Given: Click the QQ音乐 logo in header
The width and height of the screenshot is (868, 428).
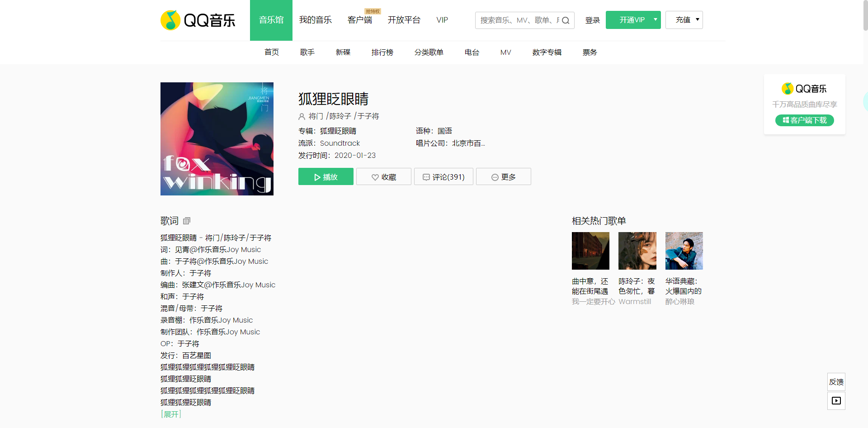Looking at the screenshot, I should click(x=198, y=20).
